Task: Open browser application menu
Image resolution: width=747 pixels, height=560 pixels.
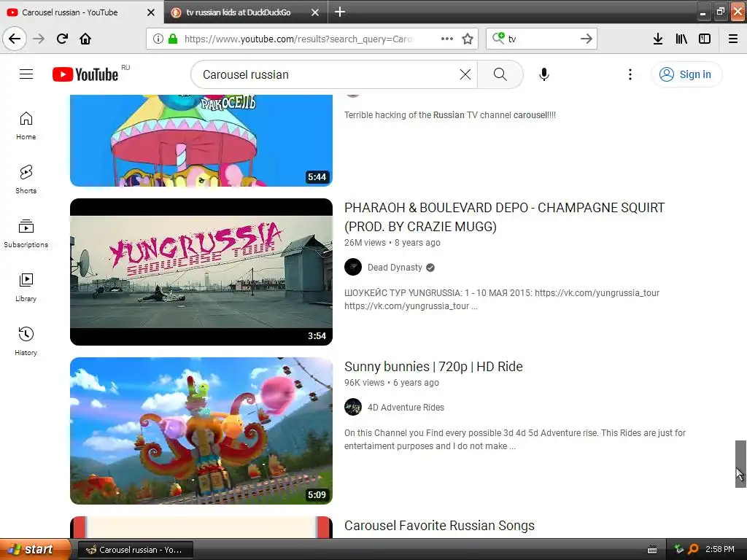Action: [733, 39]
